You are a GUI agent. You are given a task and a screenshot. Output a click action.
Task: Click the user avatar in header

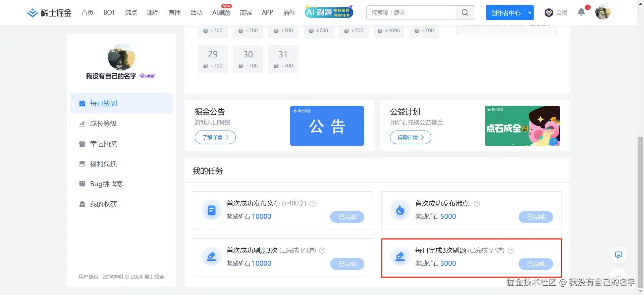point(603,12)
